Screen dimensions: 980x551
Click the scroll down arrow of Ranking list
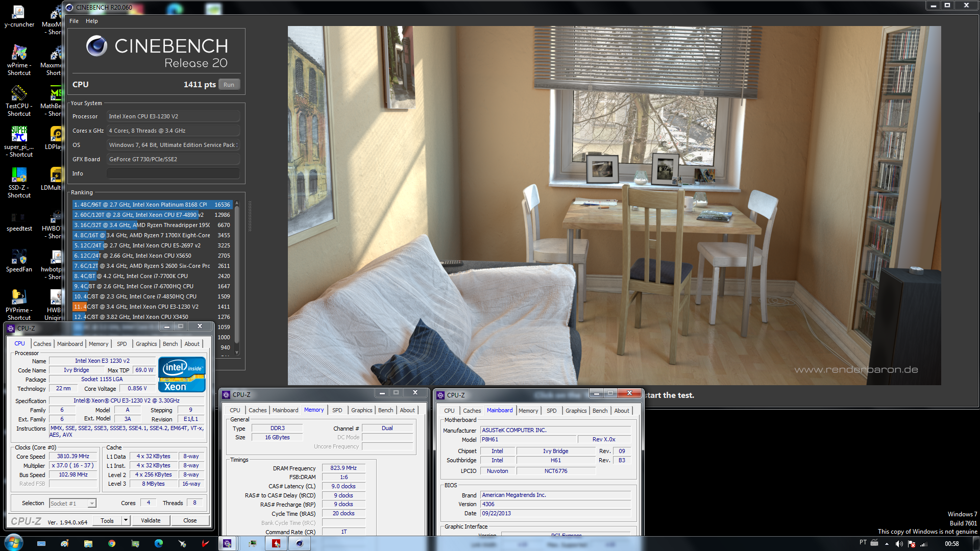[237, 353]
